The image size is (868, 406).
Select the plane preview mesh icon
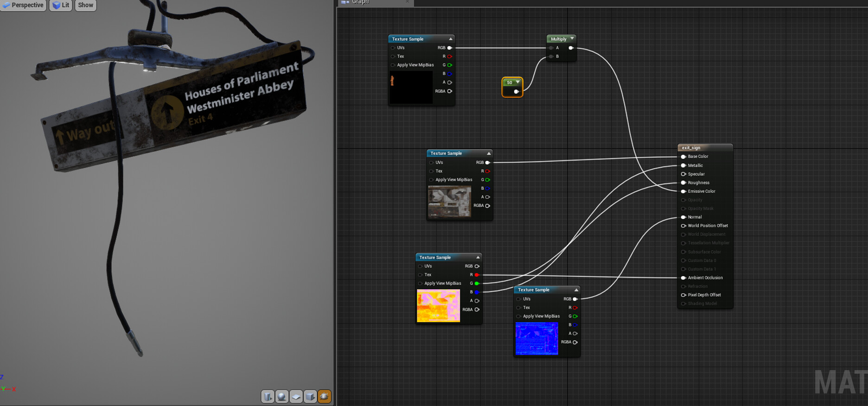296,396
